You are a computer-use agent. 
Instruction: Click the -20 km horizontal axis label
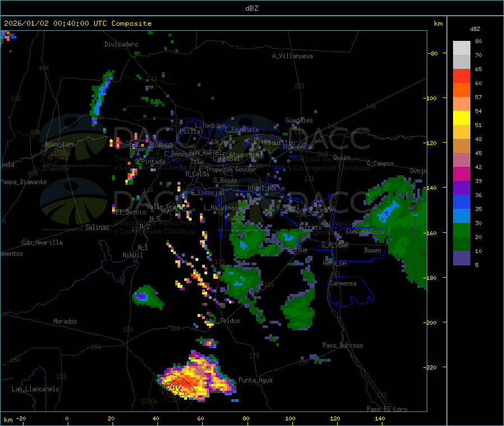(x=21, y=418)
